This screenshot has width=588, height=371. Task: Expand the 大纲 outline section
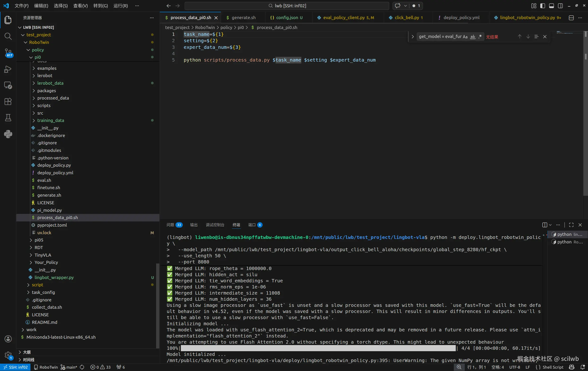pos(27,352)
